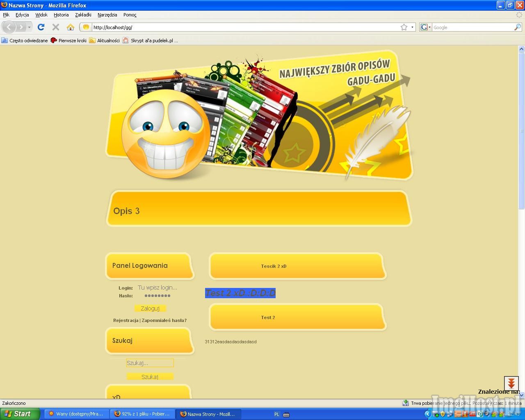This screenshot has height=420, width=525.
Task: Open the address bar history dropdown arrow
Action: pyautogui.click(x=412, y=27)
